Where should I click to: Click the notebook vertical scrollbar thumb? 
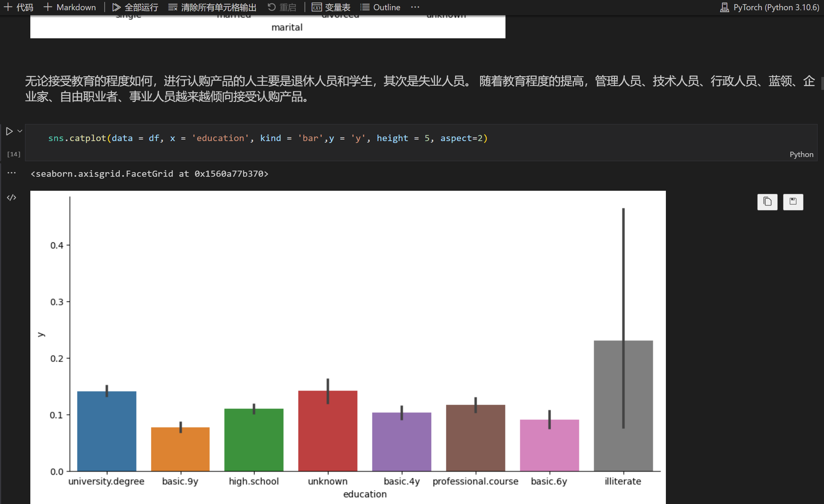click(822, 83)
